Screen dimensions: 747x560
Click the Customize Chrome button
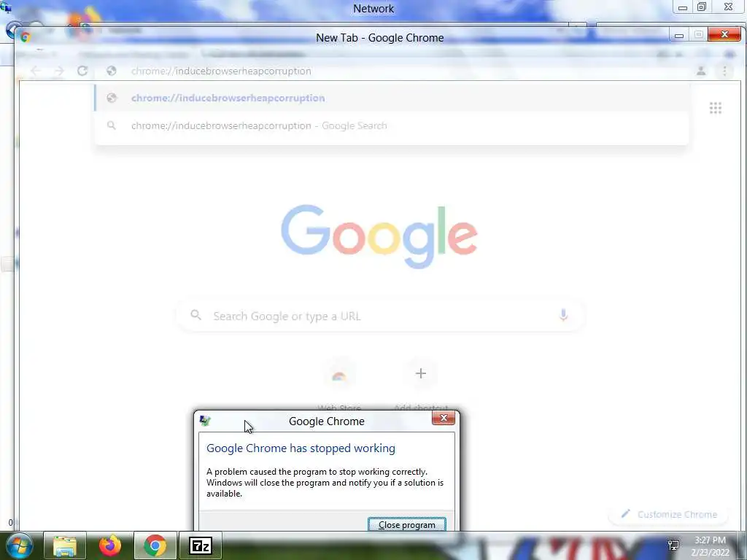(670, 514)
